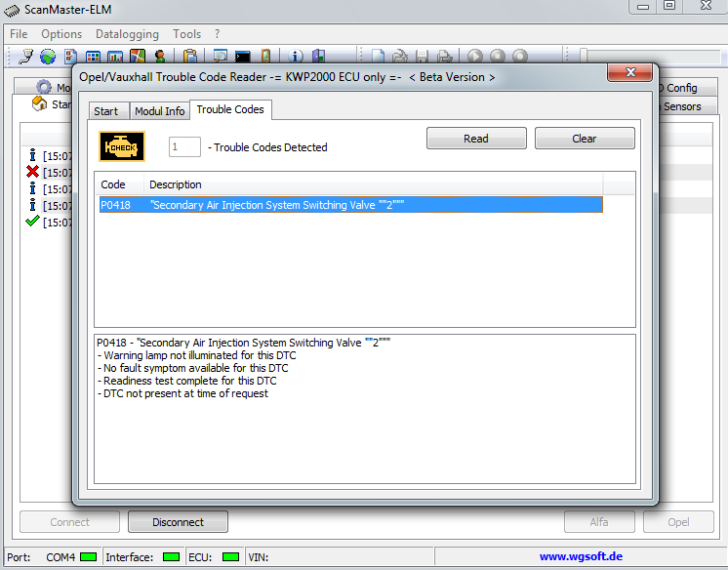Click the record playback button

click(520, 57)
